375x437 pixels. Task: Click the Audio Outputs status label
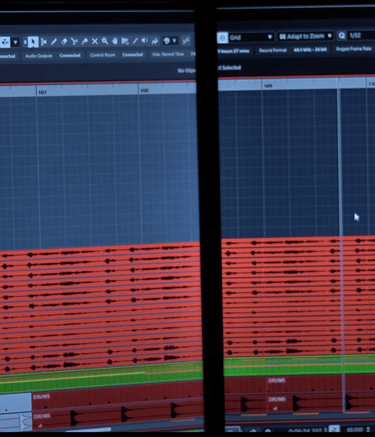(x=39, y=56)
